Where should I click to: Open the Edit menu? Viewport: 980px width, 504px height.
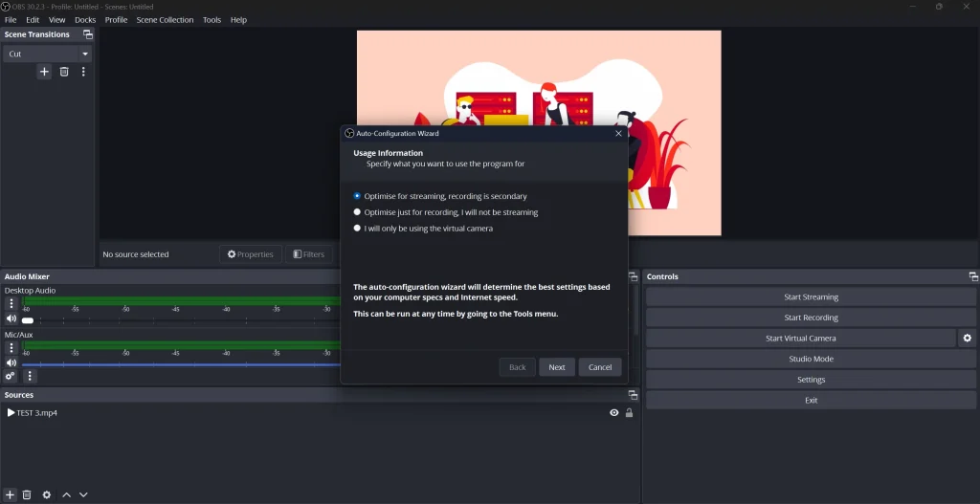[33, 20]
